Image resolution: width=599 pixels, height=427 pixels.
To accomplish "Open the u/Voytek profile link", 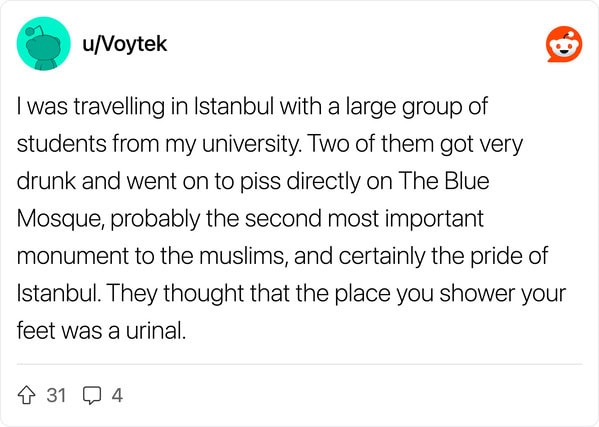I will [x=125, y=44].
